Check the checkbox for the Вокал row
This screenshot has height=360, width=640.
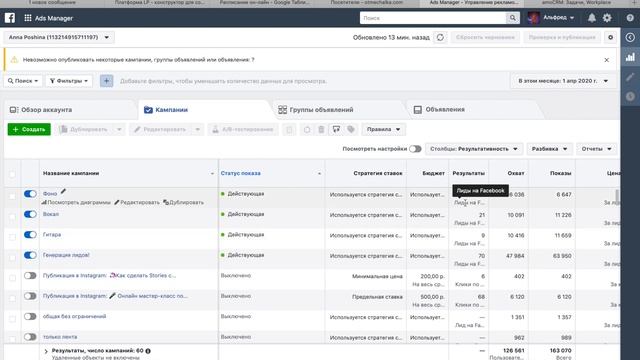12,217
